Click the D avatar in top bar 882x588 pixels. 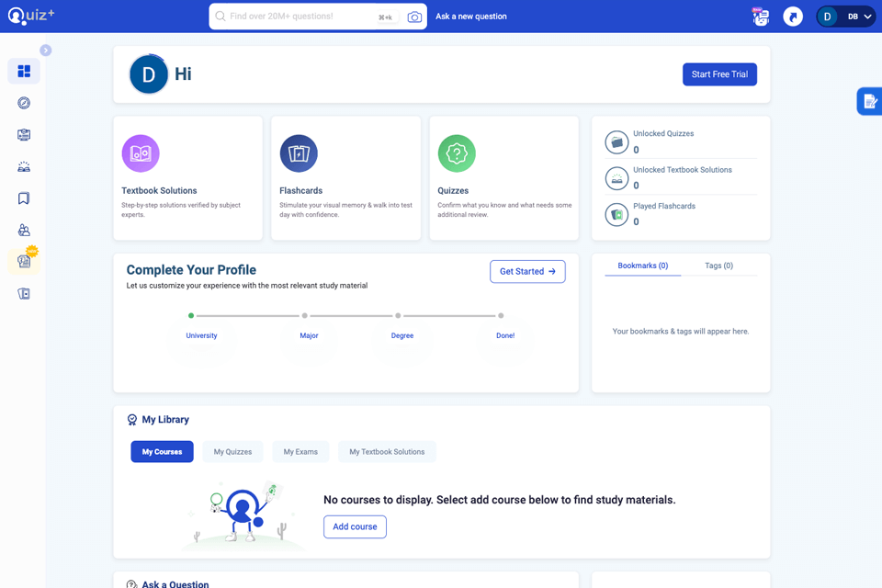click(827, 17)
